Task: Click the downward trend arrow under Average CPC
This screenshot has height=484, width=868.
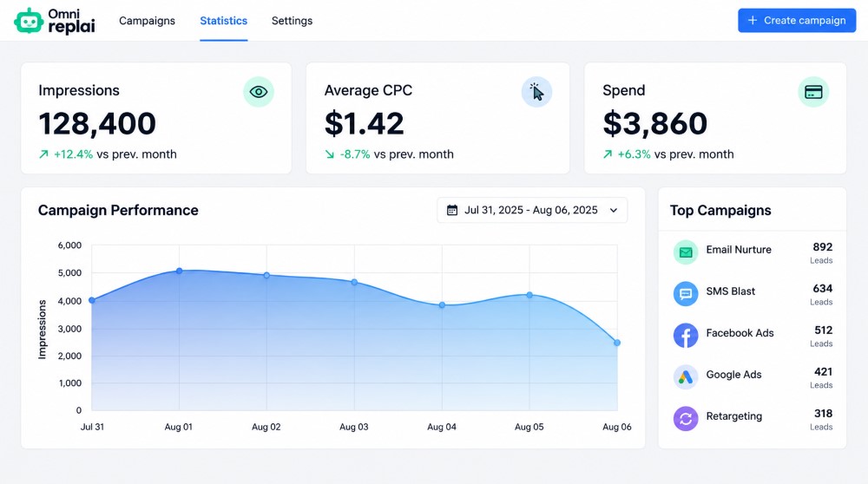Action: (329, 154)
